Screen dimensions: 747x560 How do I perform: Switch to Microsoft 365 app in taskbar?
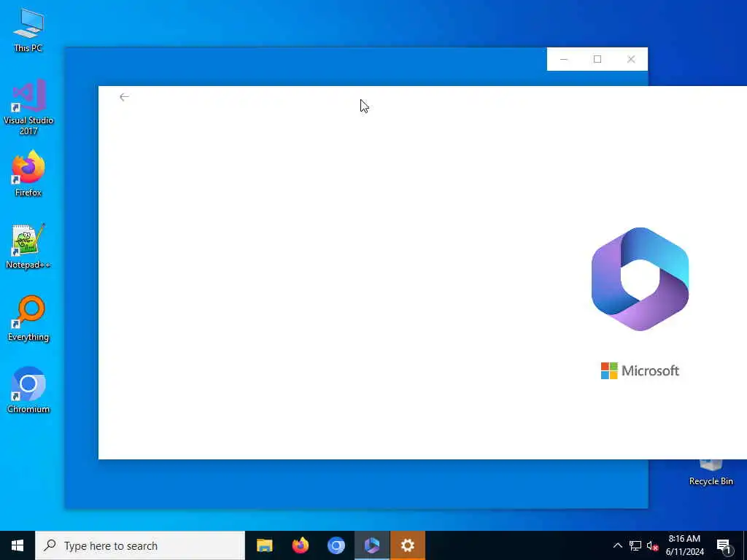(x=372, y=545)
